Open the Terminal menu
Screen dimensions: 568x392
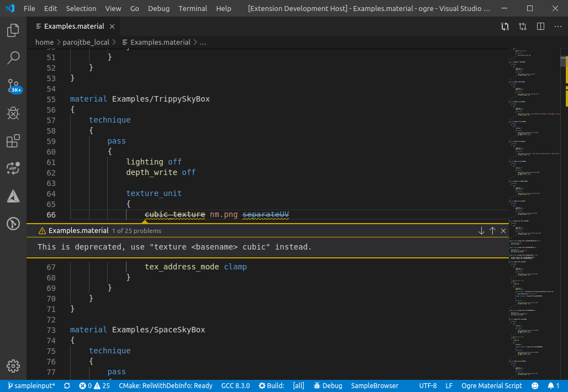coord(193,8)
